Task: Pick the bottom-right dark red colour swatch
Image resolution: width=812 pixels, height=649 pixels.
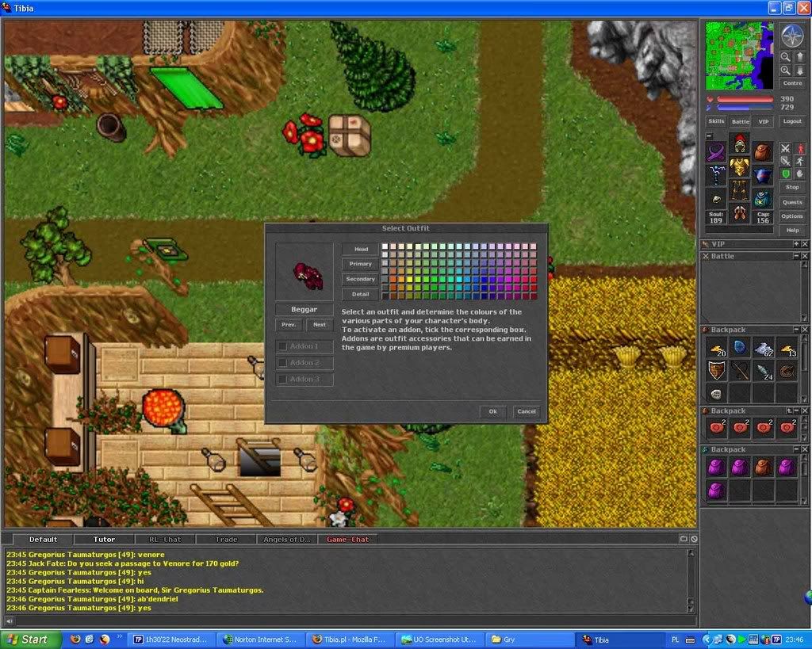Action: [x=534, y=296]
